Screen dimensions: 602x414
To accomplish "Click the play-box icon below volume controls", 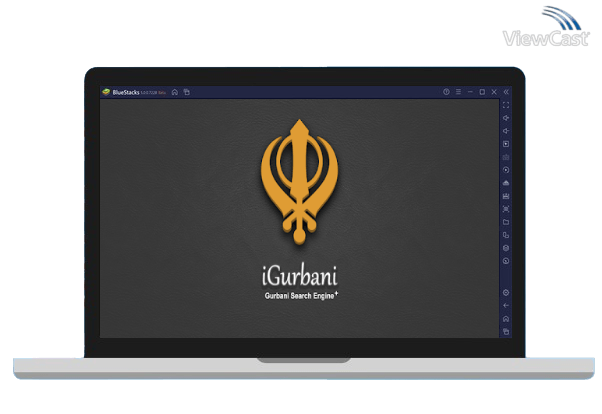I will tap(506, 144).
